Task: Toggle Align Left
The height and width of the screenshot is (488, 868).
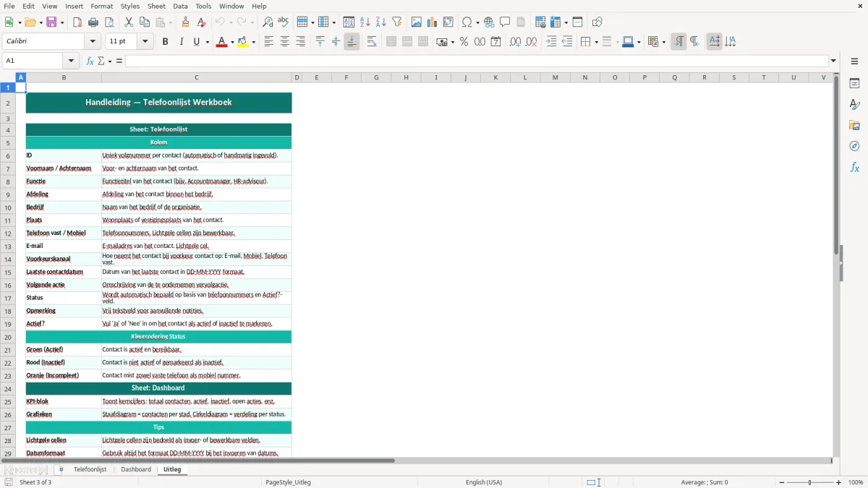Action: click(x=268, y=42)
